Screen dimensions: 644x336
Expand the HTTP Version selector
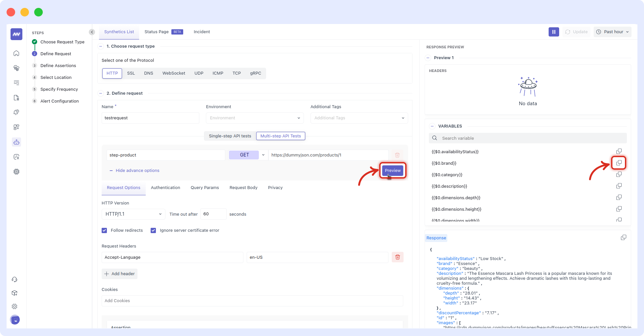(x=133, y=214)
